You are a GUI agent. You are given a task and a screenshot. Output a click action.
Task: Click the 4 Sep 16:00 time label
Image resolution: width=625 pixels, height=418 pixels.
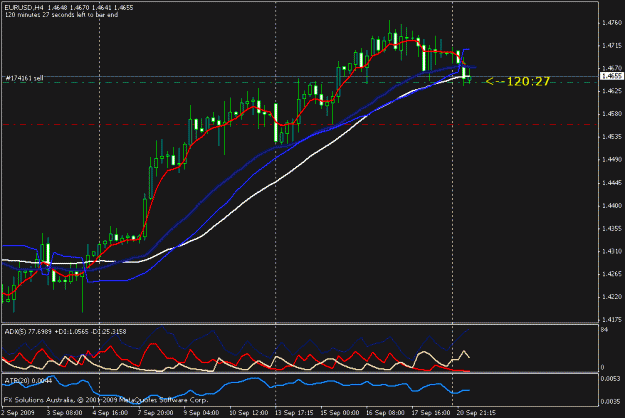[x=110, y=413]
